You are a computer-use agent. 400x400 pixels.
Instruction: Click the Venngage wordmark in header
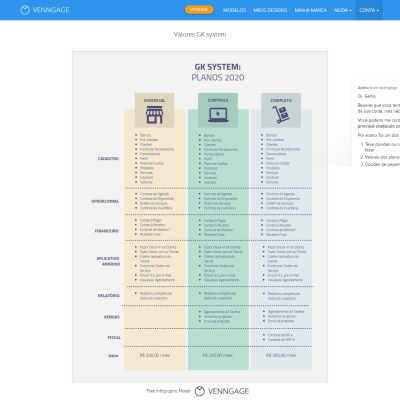[51, 10]
